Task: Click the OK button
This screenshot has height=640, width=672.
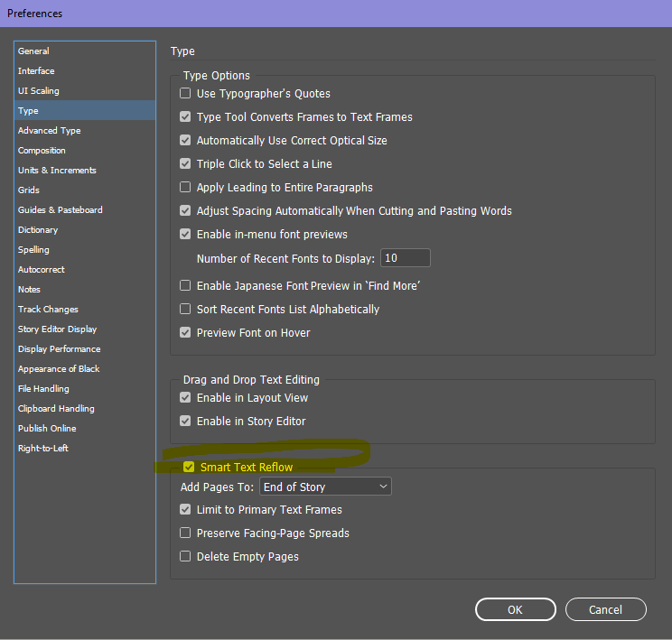Action: click(x=515, y=609)
